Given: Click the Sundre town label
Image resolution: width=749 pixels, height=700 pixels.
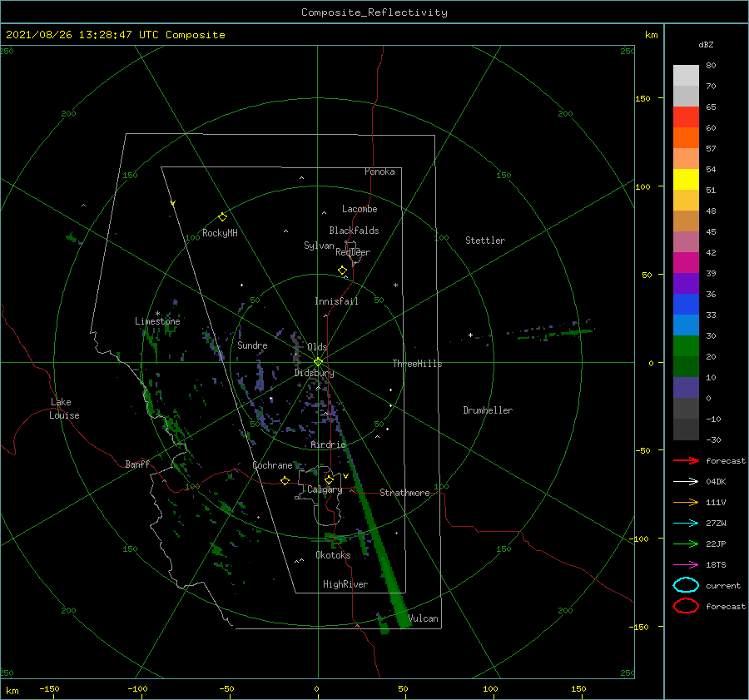Looking at the screenshot, I should point(252,345).
